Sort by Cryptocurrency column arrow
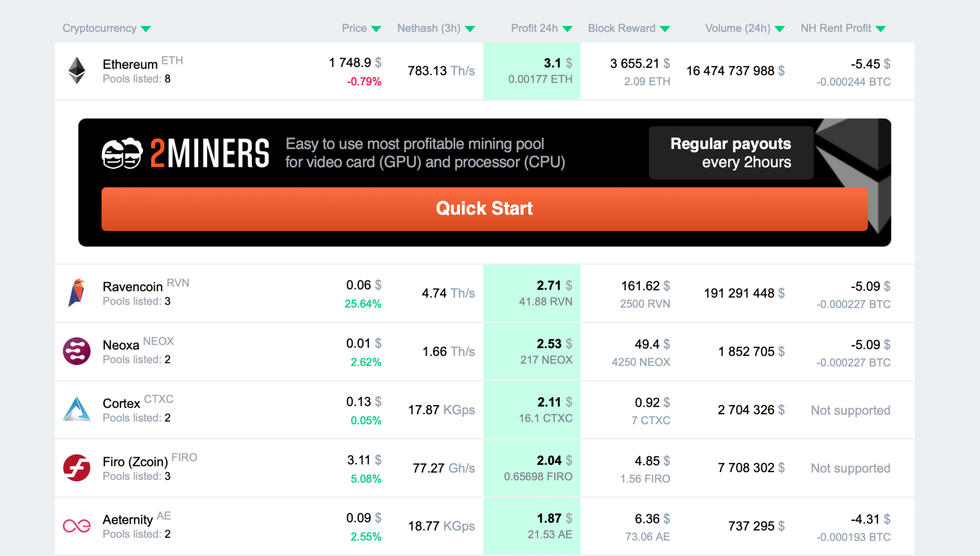980x556 pixels. tap(146, 29)
